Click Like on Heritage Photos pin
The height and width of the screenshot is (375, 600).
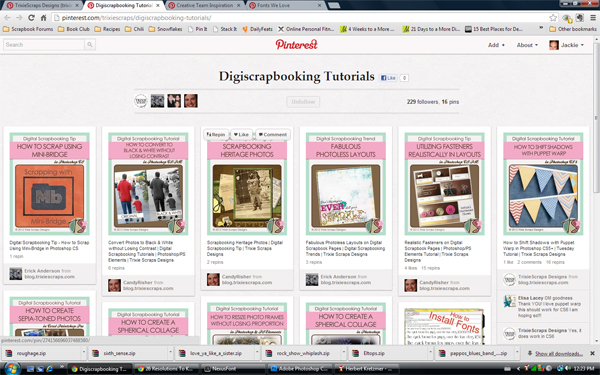pos(241,134)
